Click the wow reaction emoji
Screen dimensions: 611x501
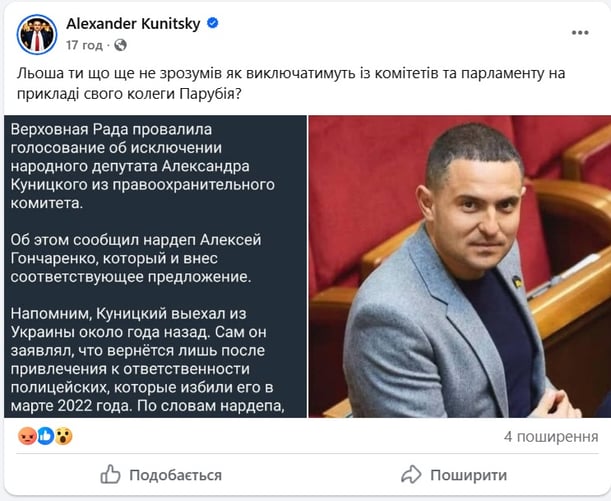click(x=64, y=436)
